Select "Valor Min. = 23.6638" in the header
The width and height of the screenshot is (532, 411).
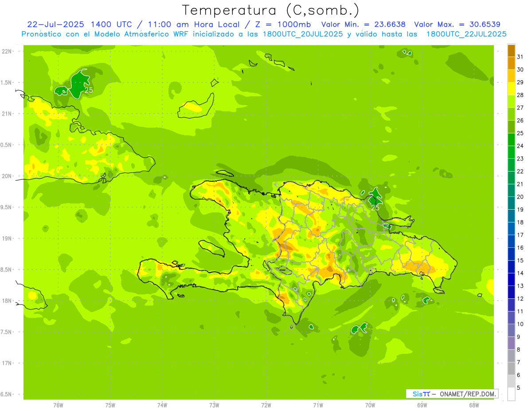point(364,24)
